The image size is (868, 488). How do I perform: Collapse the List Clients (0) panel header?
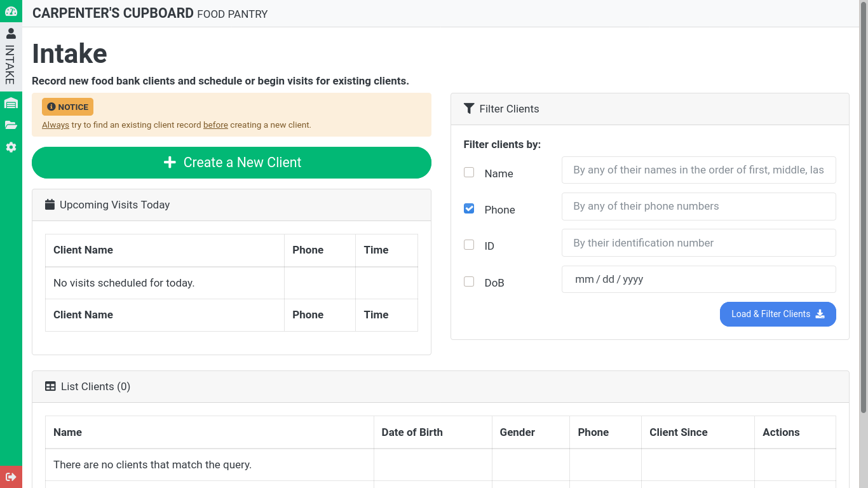click(x=440, y=386)
